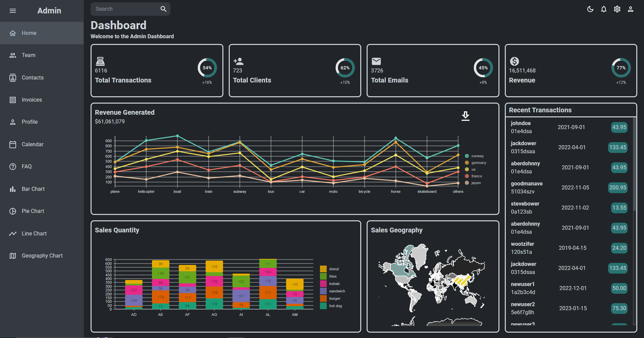Toggle dark/light mode with the moon icon
The width and height of the screenshot is (644, 338).
pyautogui.click(x=590, y=9)
